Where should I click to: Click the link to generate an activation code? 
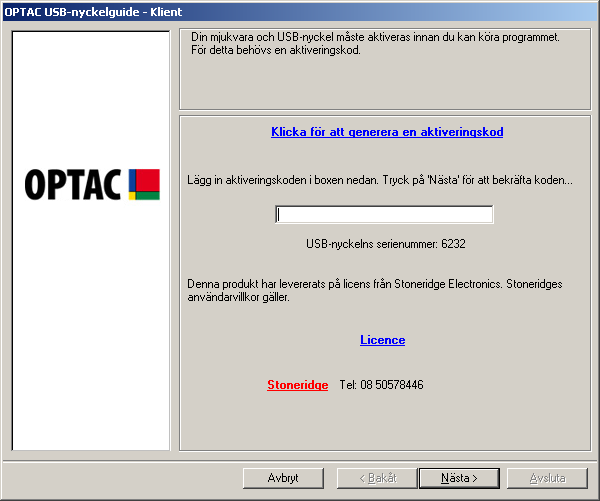pos(387,132)
